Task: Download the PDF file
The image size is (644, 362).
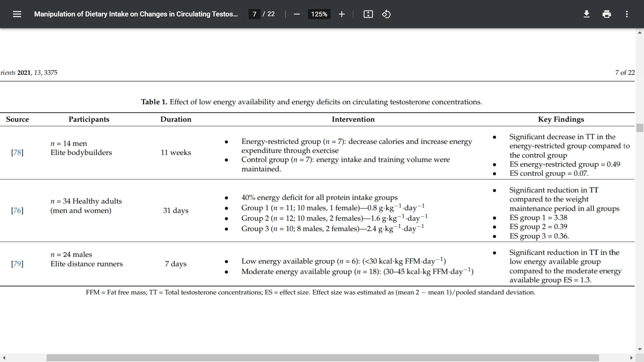Action: (586, 14)
